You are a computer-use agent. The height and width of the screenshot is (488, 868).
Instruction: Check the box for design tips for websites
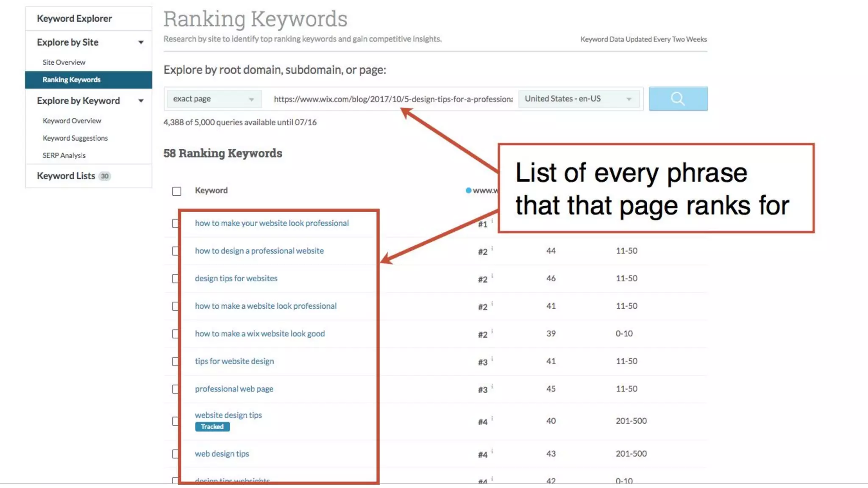point(175,279)
